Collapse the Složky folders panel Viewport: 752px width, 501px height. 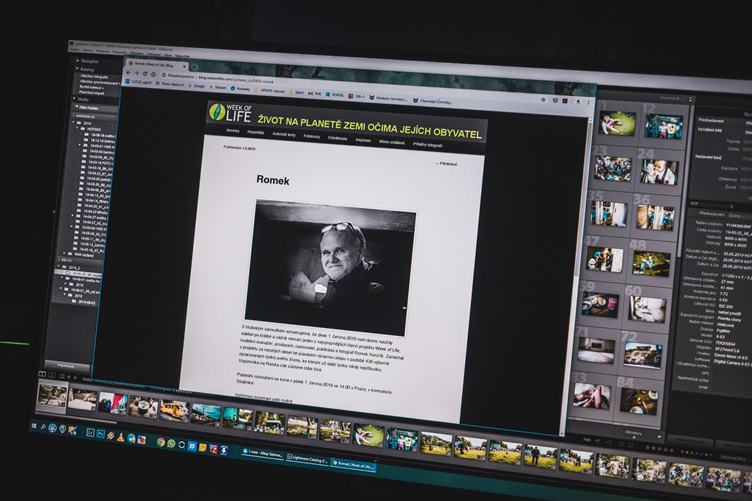[x=75, y=99]
